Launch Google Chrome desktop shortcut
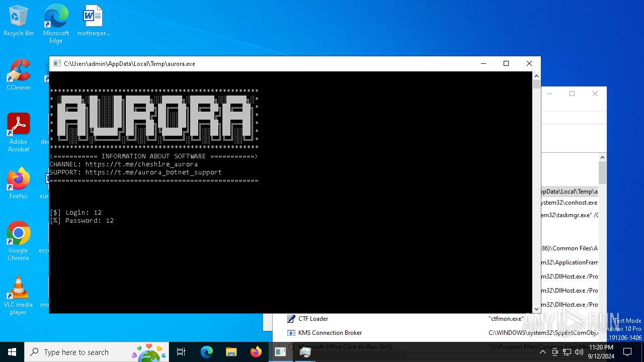The width and height of the screenshot is (644, 362). 19,241
